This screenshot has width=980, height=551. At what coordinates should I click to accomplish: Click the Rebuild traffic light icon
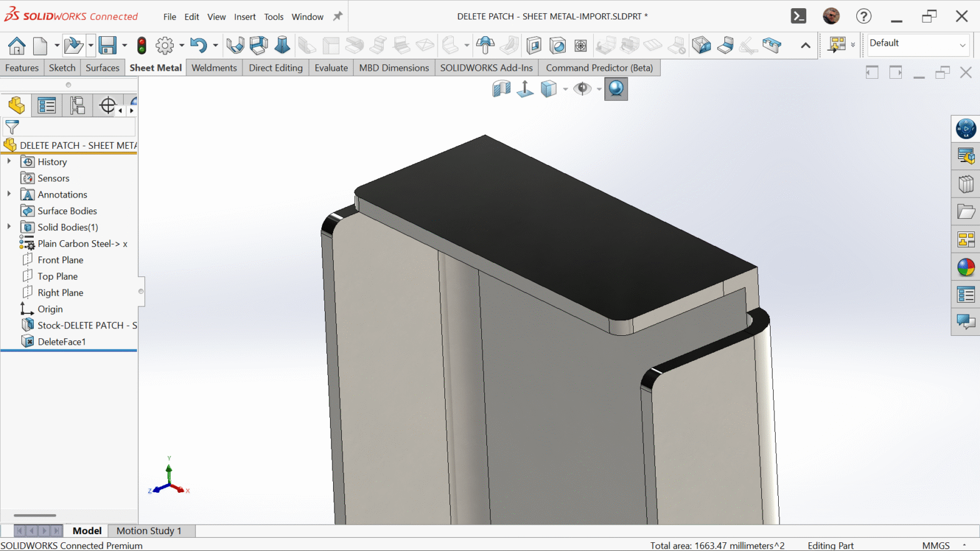coord(142,45)
